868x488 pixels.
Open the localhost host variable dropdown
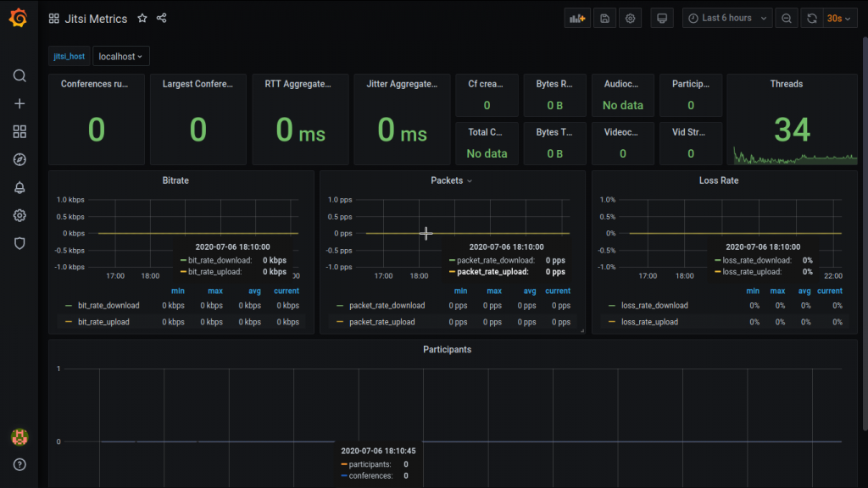point(120,57)
